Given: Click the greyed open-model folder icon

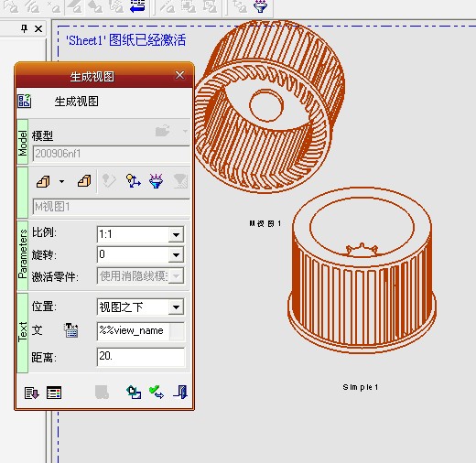Looking at the screenshot, I should (x=162, y=131).
